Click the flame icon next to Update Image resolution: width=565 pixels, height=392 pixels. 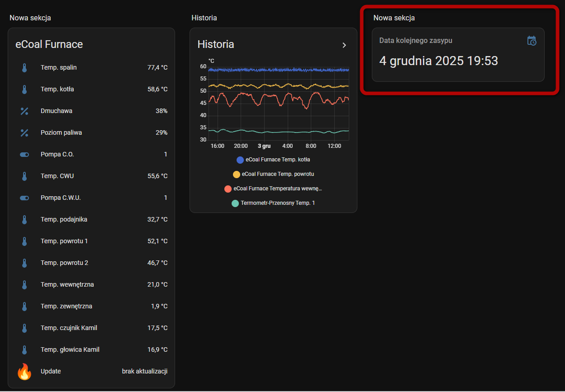coord(24,372)
